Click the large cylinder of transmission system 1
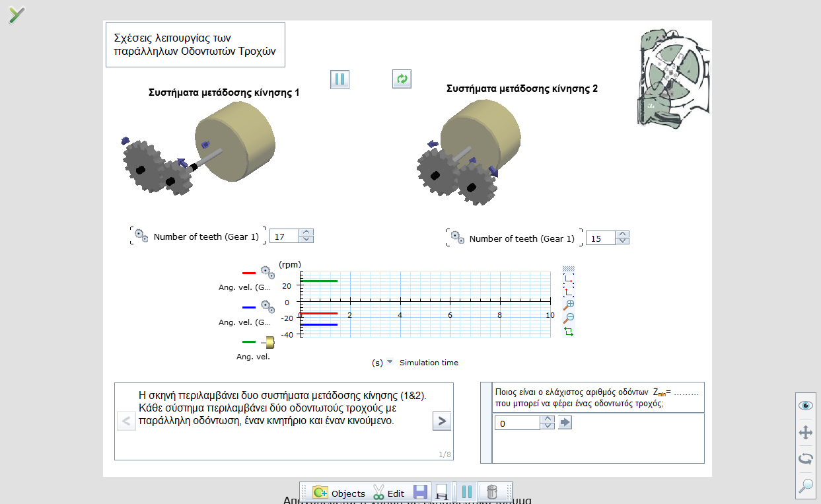 coord(236,143)
